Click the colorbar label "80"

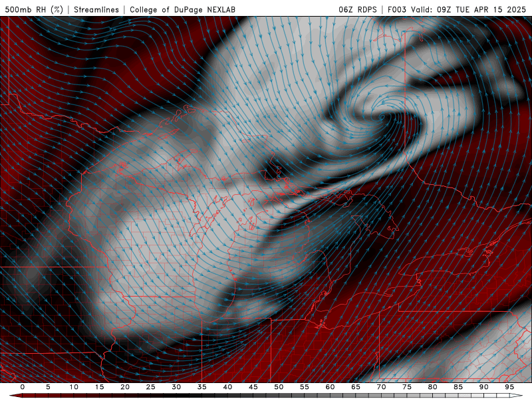(x=432, y=387)
